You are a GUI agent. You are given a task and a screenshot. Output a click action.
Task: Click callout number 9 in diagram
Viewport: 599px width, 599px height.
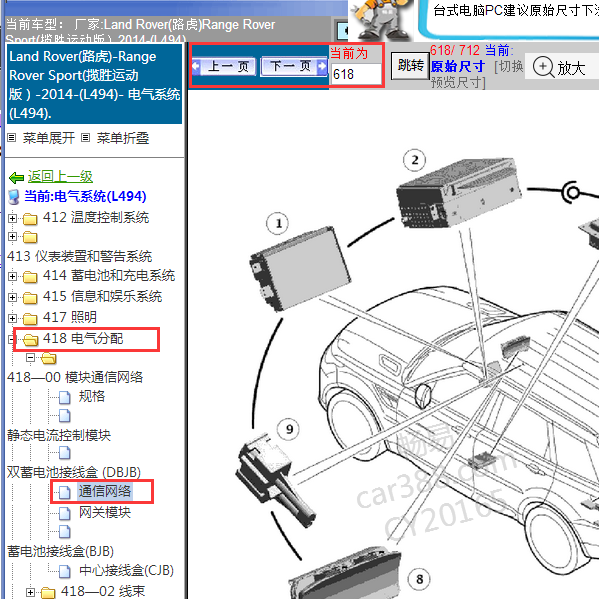[288, 430]
